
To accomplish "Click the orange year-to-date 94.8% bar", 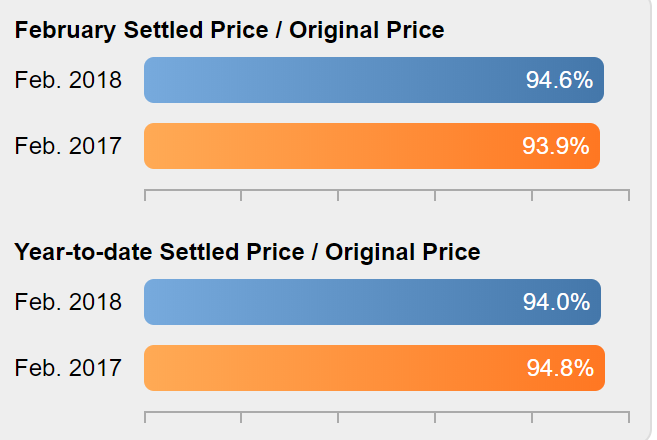I will click(x=375, y=368).
